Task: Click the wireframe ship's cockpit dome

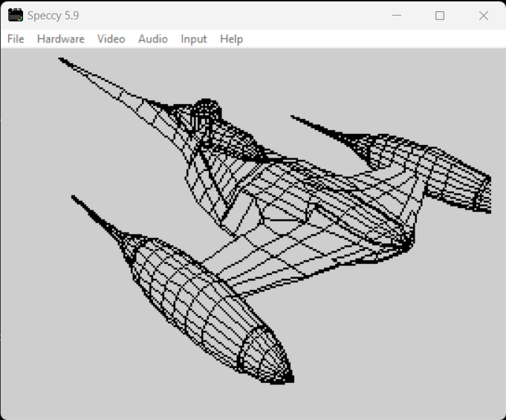Action: click(207, 113)
